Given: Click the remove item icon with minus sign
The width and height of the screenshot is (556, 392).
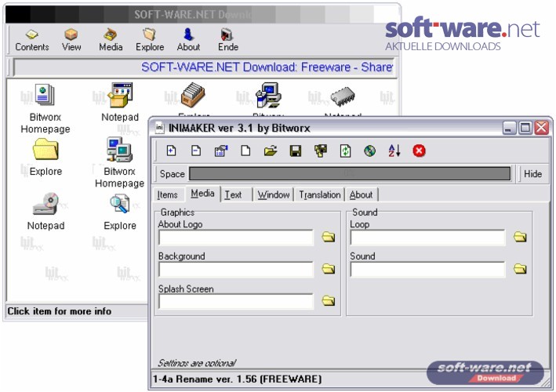Looking at the screenshot, I should click(196, 151).
